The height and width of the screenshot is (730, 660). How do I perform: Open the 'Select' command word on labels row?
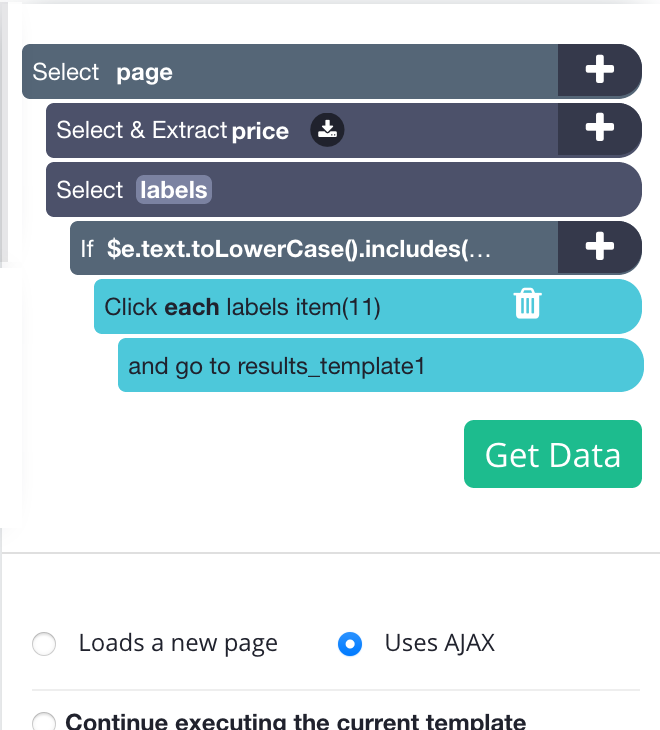click(89, 190)
